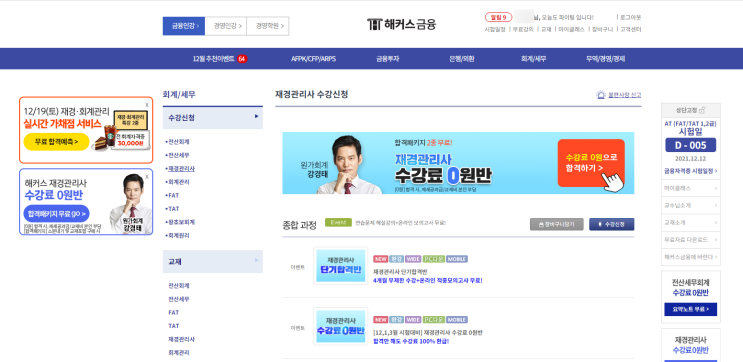Click the D - 005 exam countdown box

[x=690, y=145]
